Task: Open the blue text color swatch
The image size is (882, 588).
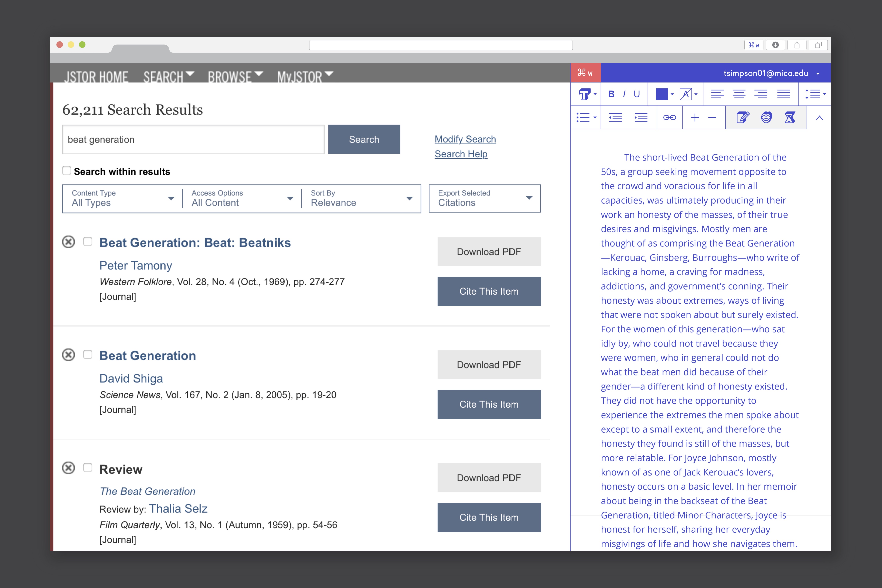Action: coord(662,94)
